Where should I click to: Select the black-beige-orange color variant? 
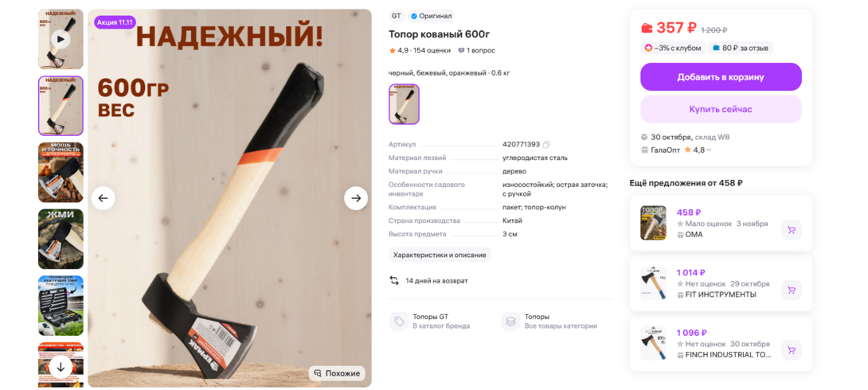[x=404, y=104]
